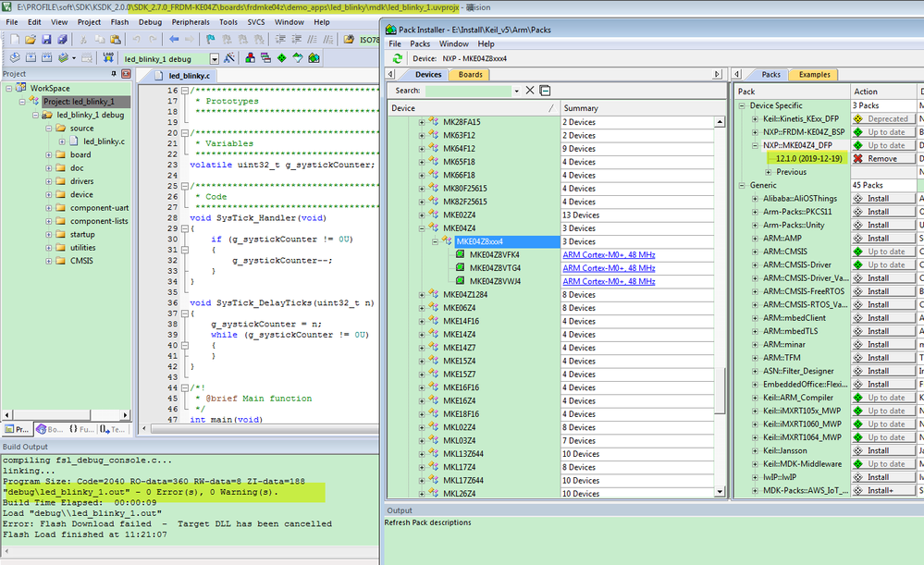
Task: Click the Pack Installer toolbar icon
Action: [314, 57]
